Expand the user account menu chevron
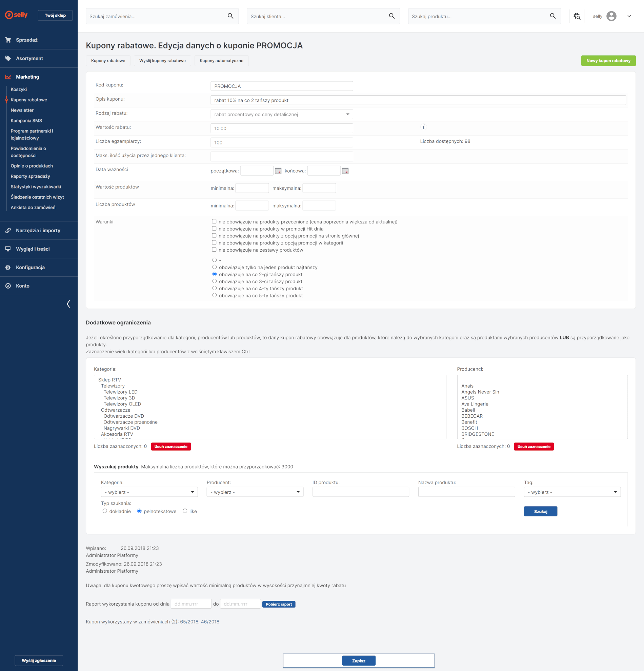Viewport: 644px width, 671px height. pyautogui.click(x=629, y=16)
